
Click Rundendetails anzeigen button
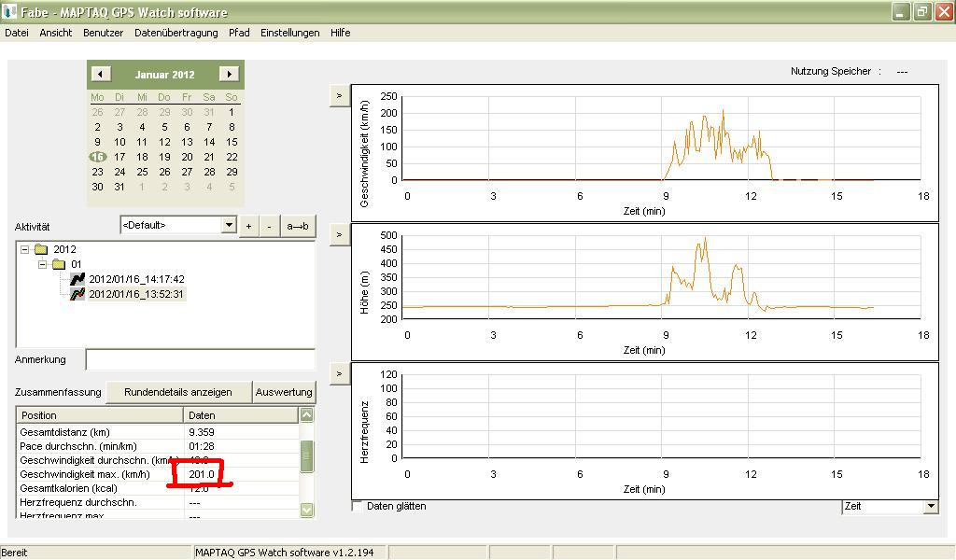coord(179,392)
